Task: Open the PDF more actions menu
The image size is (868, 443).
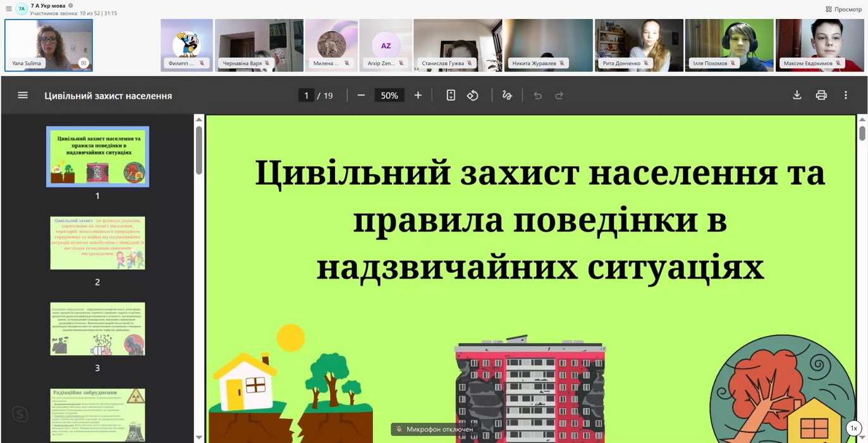Action: pos(846,96)
